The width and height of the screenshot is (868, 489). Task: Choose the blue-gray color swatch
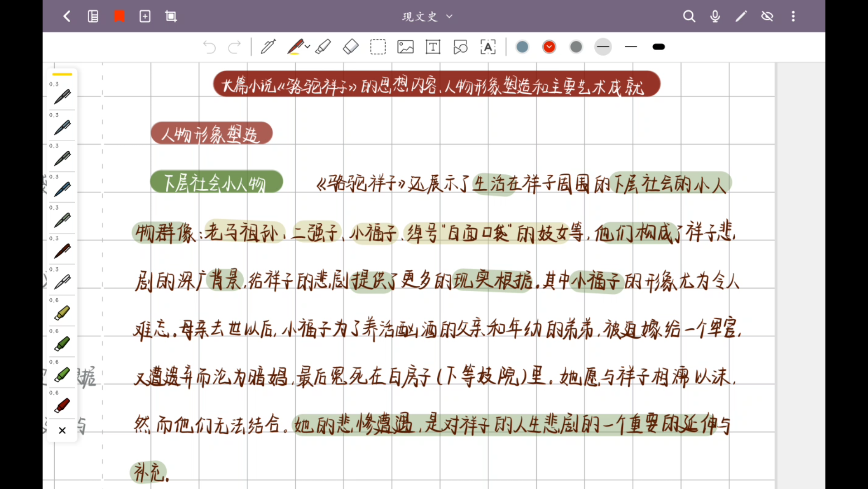pyautogui.click(x=522, y=47)
